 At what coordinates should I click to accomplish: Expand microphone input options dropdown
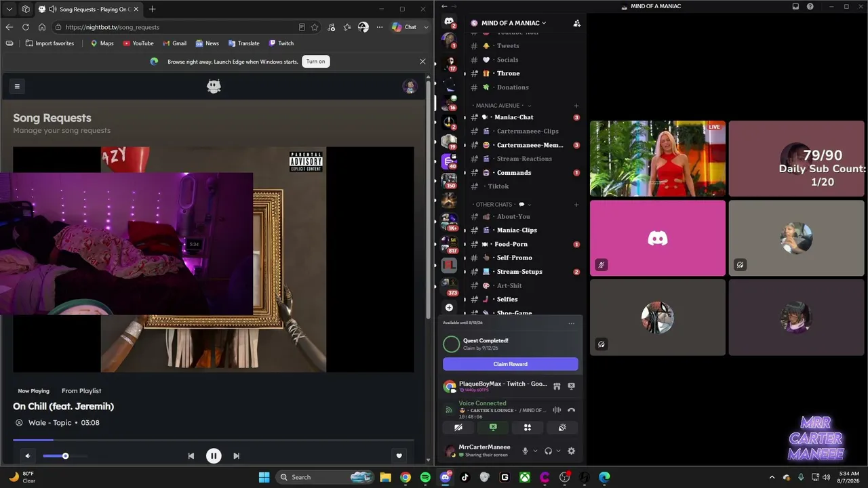[535, 451]
